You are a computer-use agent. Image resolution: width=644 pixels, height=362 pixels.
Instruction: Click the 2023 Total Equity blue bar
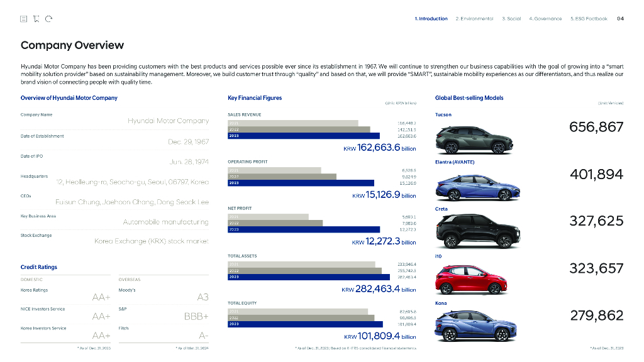pyautogui.click(x=305, y=324)
